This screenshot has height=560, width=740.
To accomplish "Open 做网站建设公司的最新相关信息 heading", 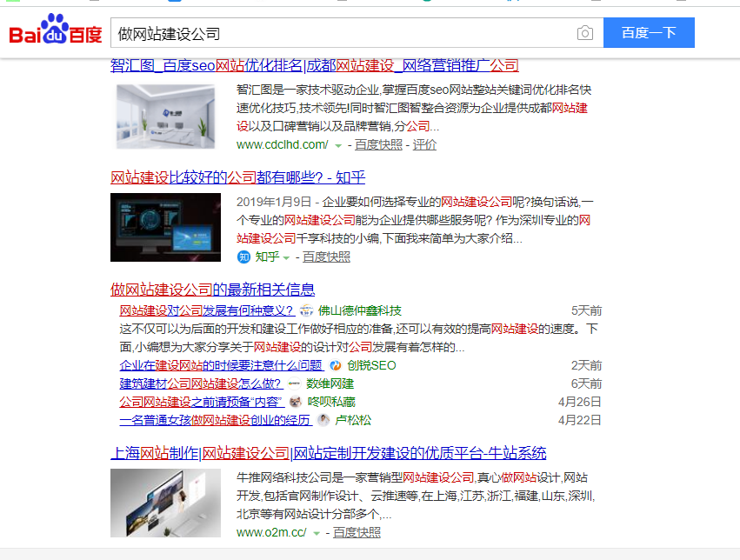I will (x=213, y=290).
